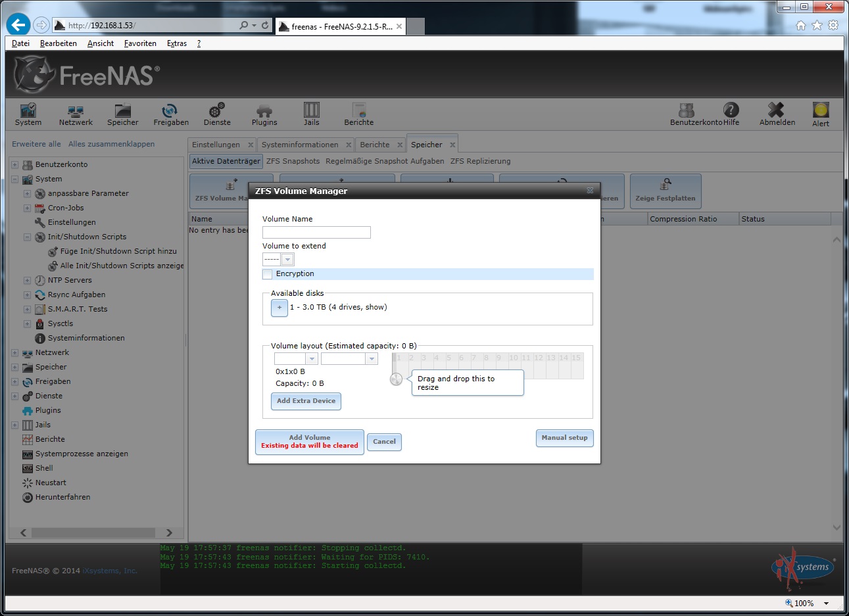
Task: Toggle the Encryption checkbox
Action: click(x=267, y=274)
